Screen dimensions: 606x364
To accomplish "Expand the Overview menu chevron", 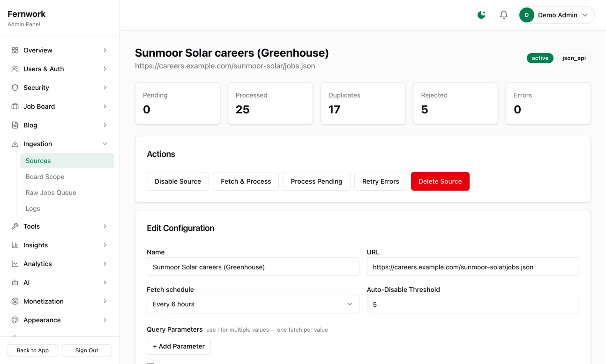I will (105, 50).
